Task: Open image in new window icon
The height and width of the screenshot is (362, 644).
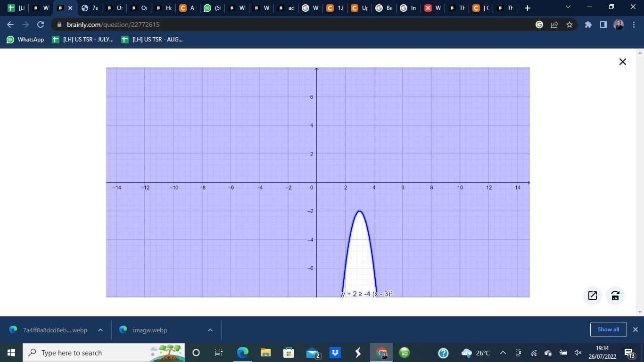Action: click(593, 296)
